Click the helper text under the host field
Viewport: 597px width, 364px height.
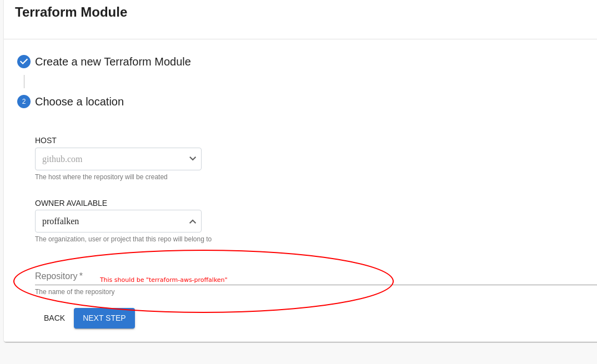click(x=101, y=176)
